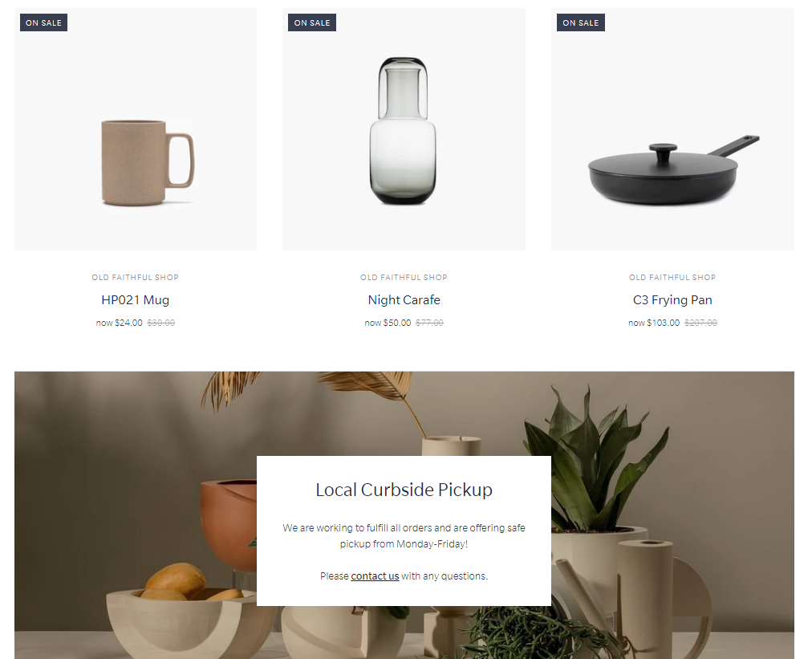The width and height of the screenshot is (812, 659).
Task: Open the C3 Frying Pan product image
Action: (672, 129)
